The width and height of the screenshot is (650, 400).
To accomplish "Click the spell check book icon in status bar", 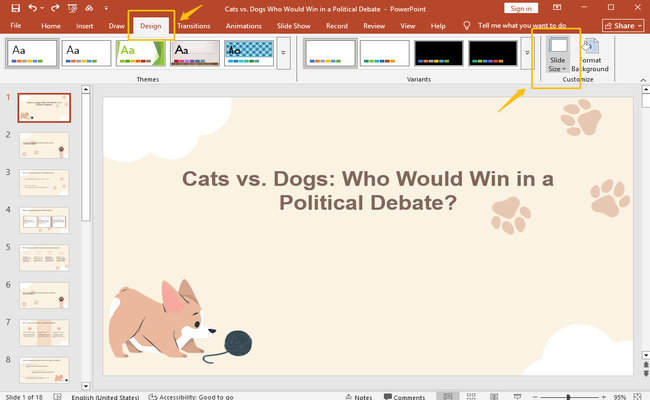I will pos(57,397).
